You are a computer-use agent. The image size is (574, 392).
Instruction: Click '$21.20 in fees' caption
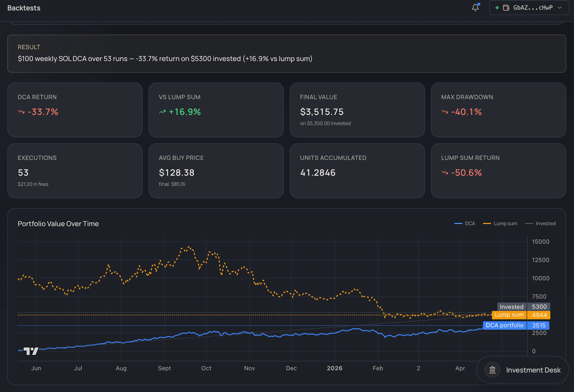point(33,184)
